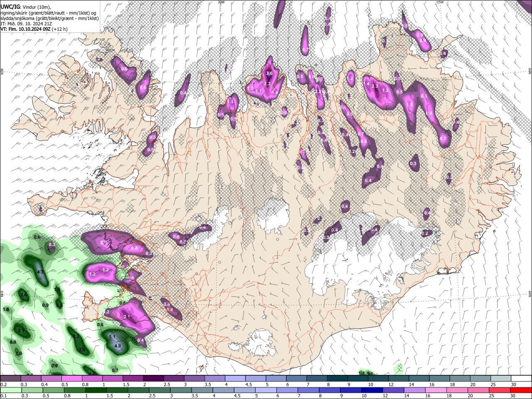Click the bright pink 0.5 mm snow legend swatch
532x399 pixels.
pyautogui.click(x=71, y=378)
